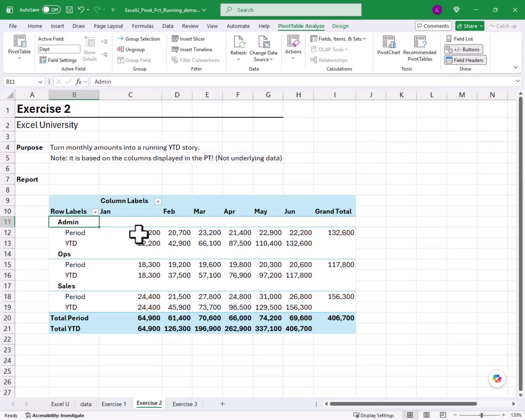Screen dimensions: 525x420
Task: Select column header K
Action: point(401,95)
